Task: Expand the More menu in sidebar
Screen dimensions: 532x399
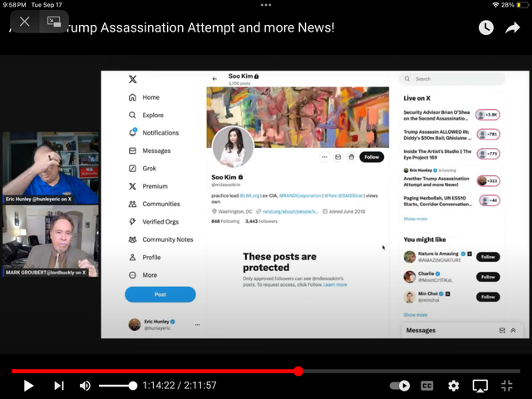Action: pyautogui.click(x=143, y=275)
